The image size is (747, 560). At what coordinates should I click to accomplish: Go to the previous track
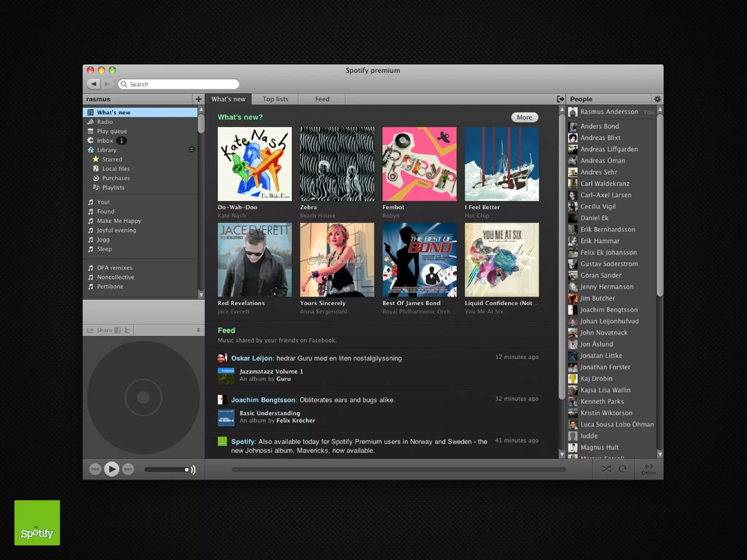click(x=95, y=469)
